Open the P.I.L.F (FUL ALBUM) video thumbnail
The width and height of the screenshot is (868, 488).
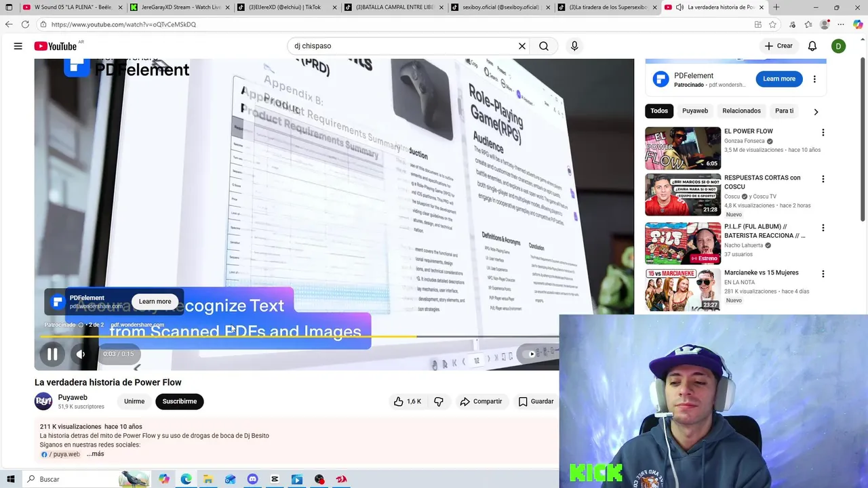pyautogui.click(x=683, y=243)
